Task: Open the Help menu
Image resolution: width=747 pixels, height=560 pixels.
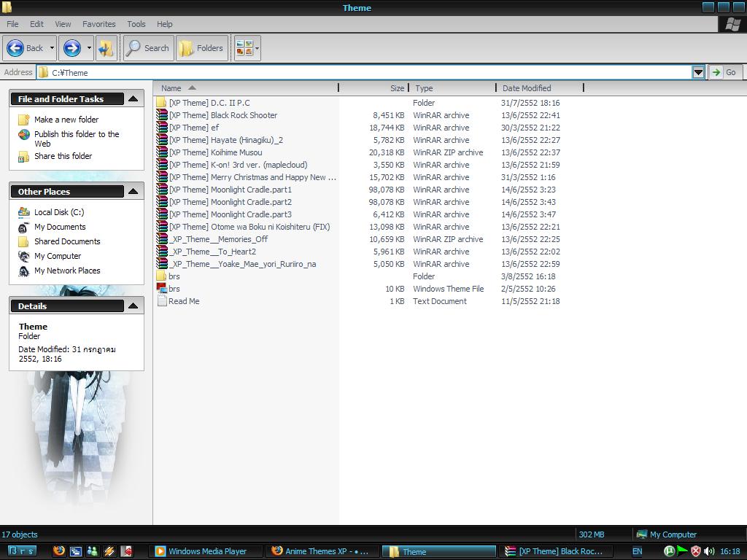Action: click(164, 24)
